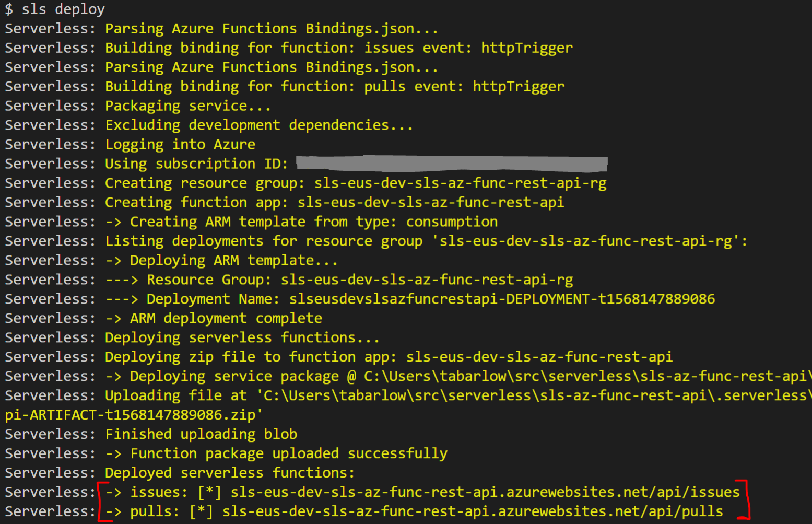Click the [*] marker beside pulls
Viewport: 812px width, 524px height.
201,511
